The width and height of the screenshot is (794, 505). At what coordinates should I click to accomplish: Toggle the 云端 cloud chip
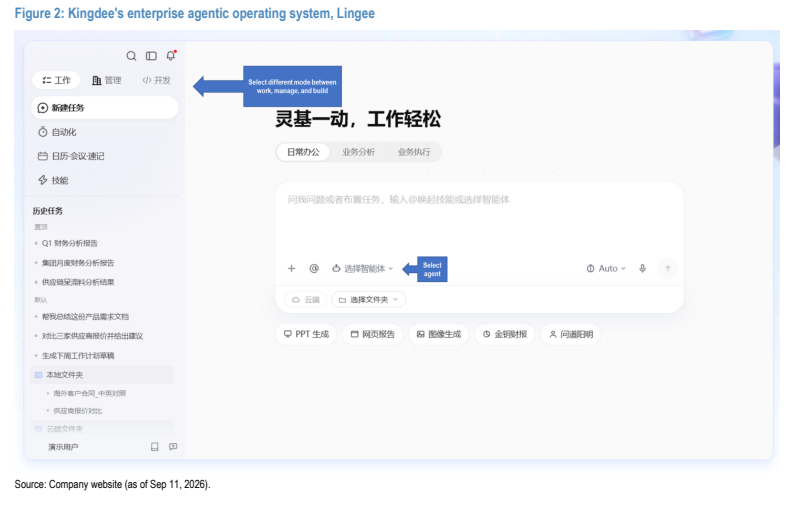(306, 300)
